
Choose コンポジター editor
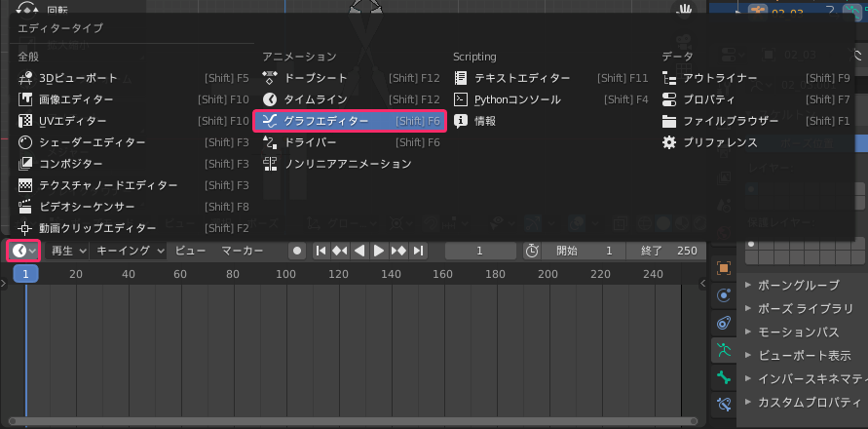(x=133, y=164)
